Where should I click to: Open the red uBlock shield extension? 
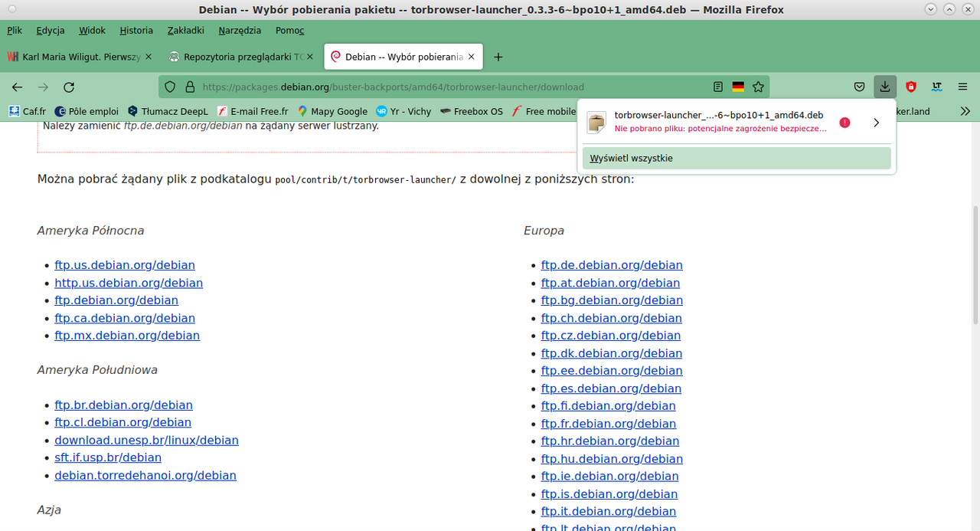point(911,87)
